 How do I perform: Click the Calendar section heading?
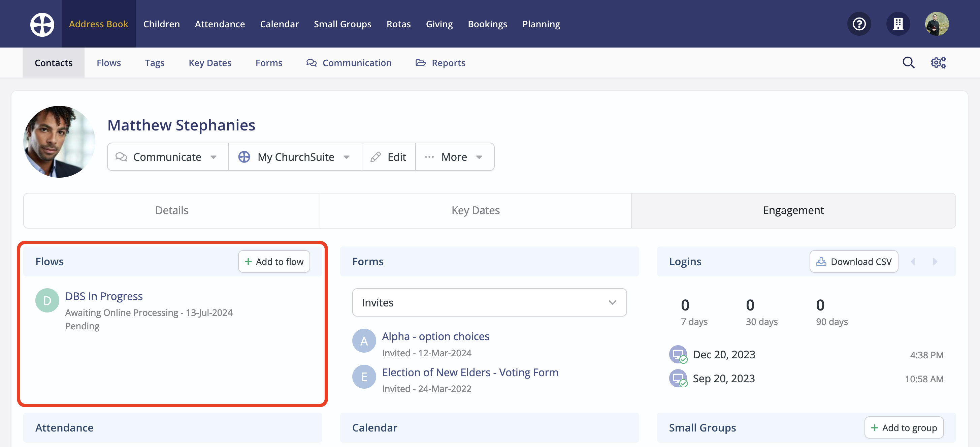[375, 427]
